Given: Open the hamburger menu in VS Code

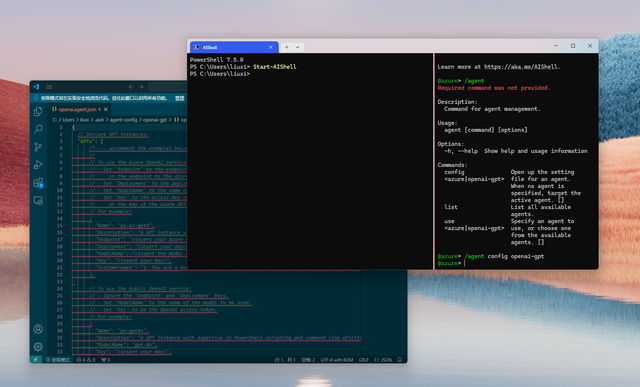Looking at the screenshot, I should coord(49,87).
